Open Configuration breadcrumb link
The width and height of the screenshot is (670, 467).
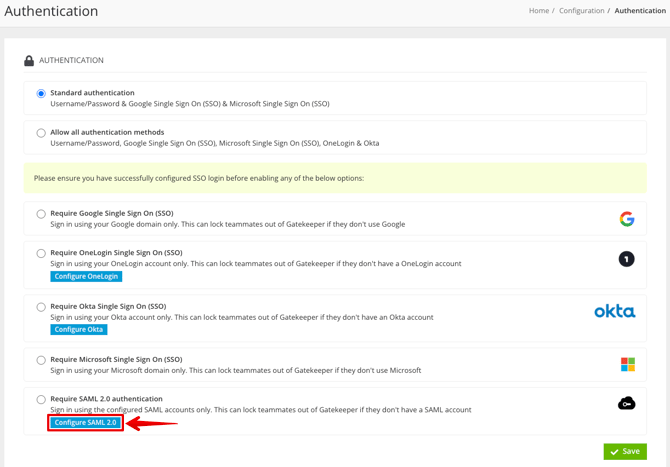[x=582, y=11]
